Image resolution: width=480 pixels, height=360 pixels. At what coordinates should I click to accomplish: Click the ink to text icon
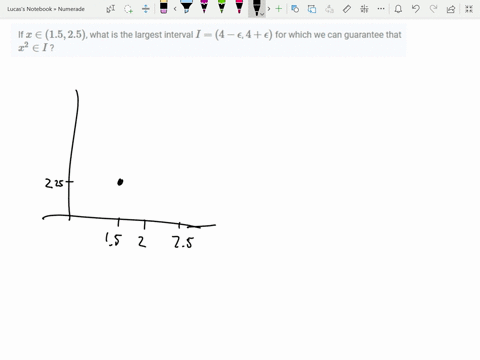(x=329, y=9)
